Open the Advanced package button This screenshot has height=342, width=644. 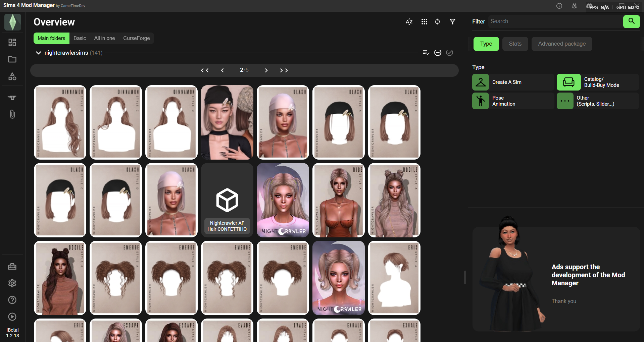[562, 44]
